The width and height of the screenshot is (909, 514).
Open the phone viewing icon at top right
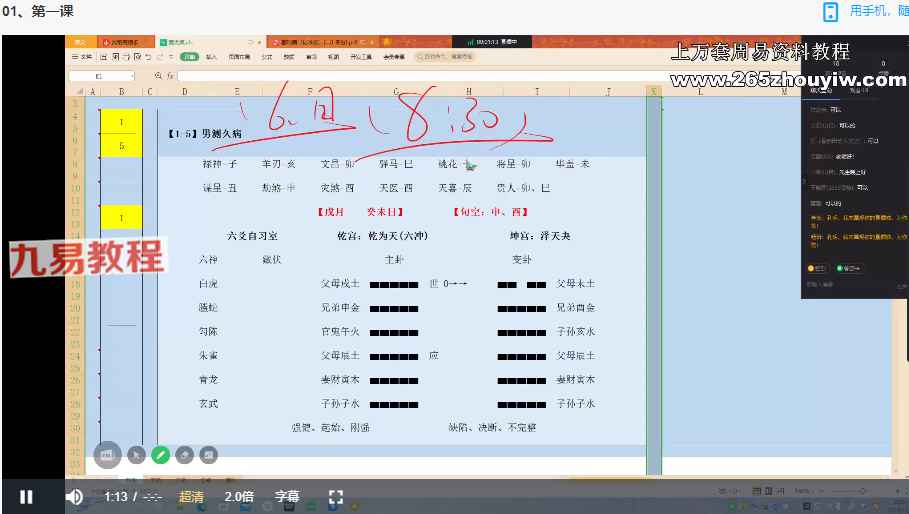[x=831, y=12]
